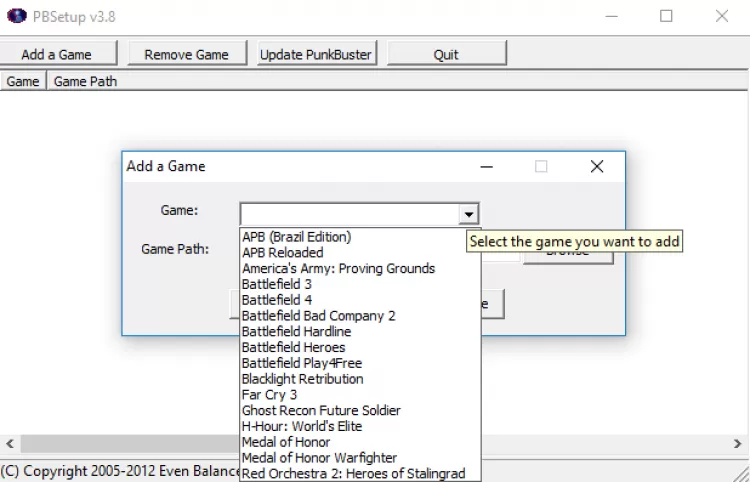
Task: Quit the PBSetup application
Action: (x=446, y=54)
